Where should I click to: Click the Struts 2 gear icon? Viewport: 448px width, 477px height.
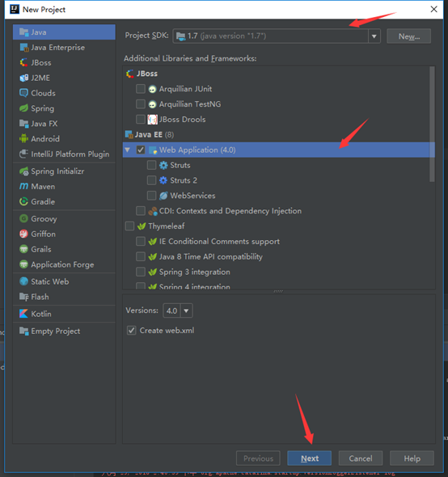(163, 180)
